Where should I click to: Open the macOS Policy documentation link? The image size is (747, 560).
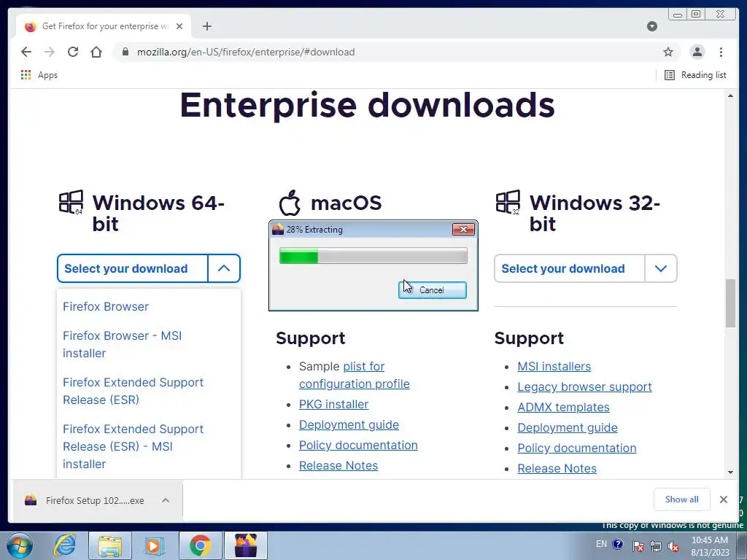pos(358,446)
